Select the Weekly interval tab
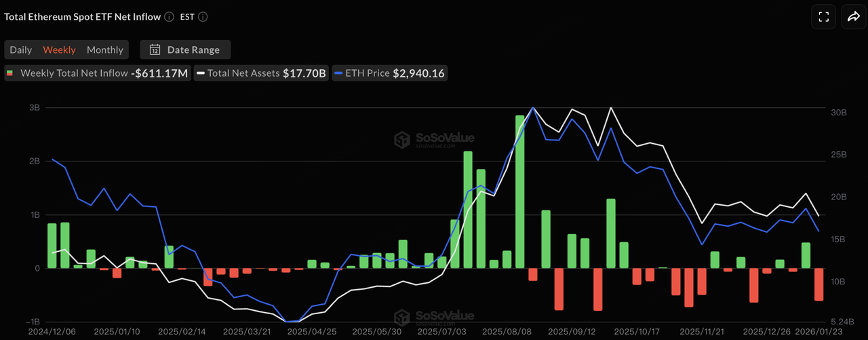Image resolution: width=868 pixels, height=340 pixels. coord(59,50)
